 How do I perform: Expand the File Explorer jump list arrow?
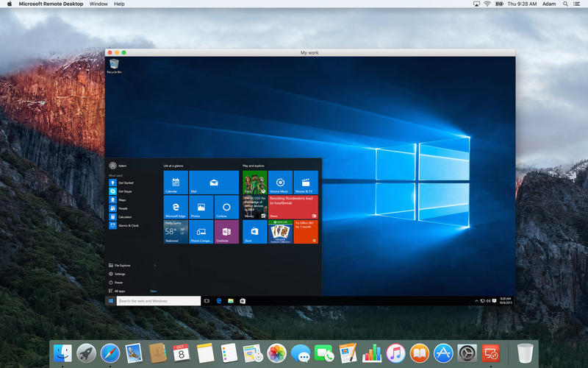pos(155,265)
